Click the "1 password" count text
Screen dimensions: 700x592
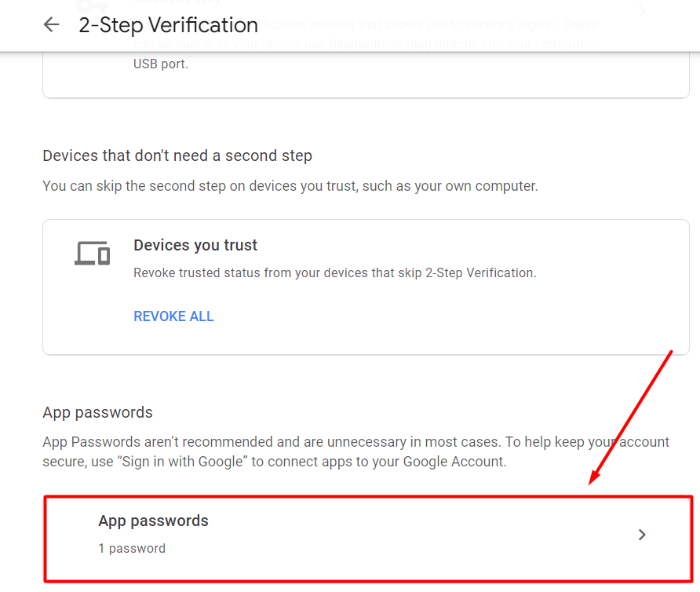132,548
